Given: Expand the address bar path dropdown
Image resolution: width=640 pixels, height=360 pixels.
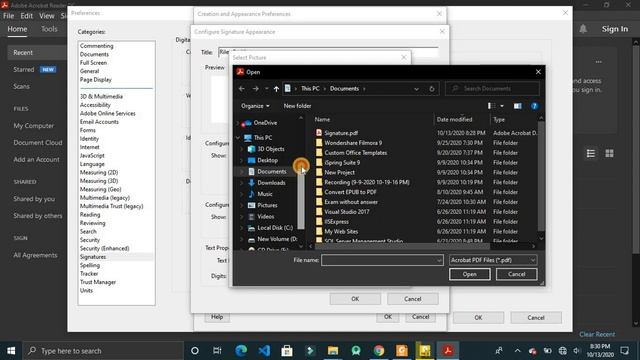Looking at the screenshot, I should coord(416,89).
